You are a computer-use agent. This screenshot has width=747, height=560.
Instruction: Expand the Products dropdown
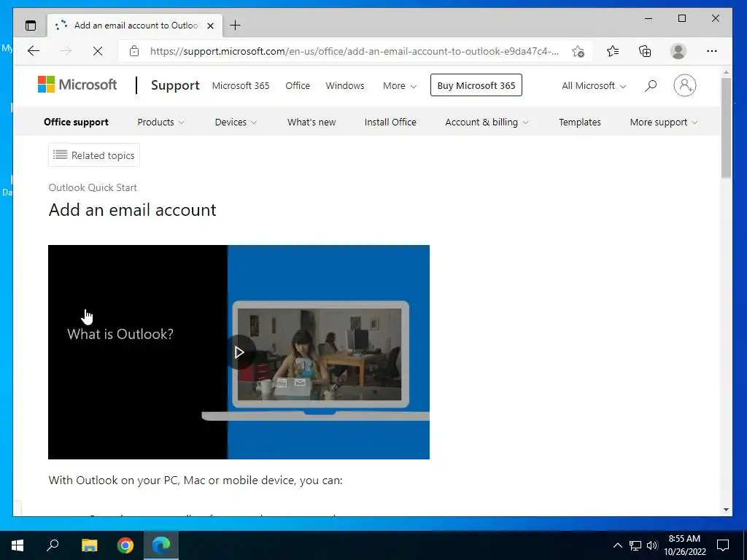pos(160,122)
